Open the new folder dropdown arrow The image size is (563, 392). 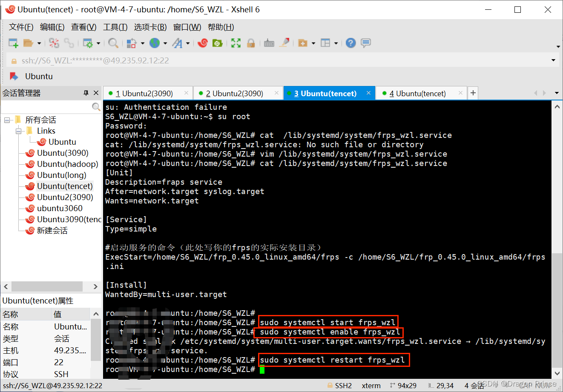click(313, 43)
